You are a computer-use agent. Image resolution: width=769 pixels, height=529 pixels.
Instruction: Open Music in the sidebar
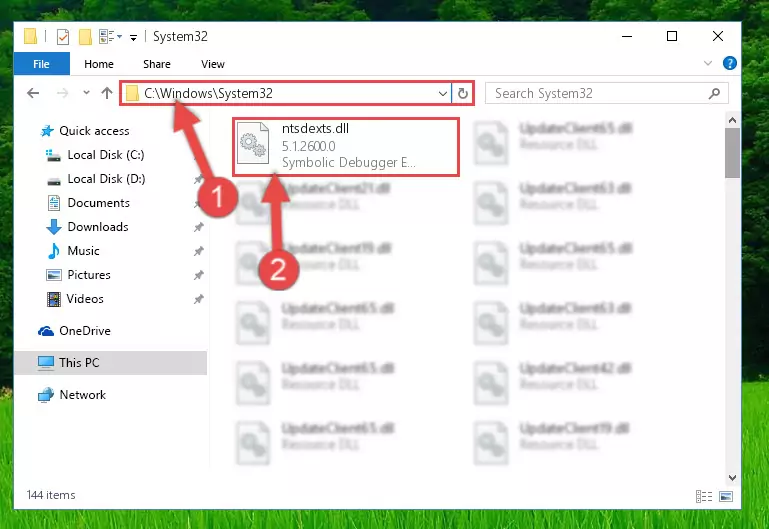83,251
